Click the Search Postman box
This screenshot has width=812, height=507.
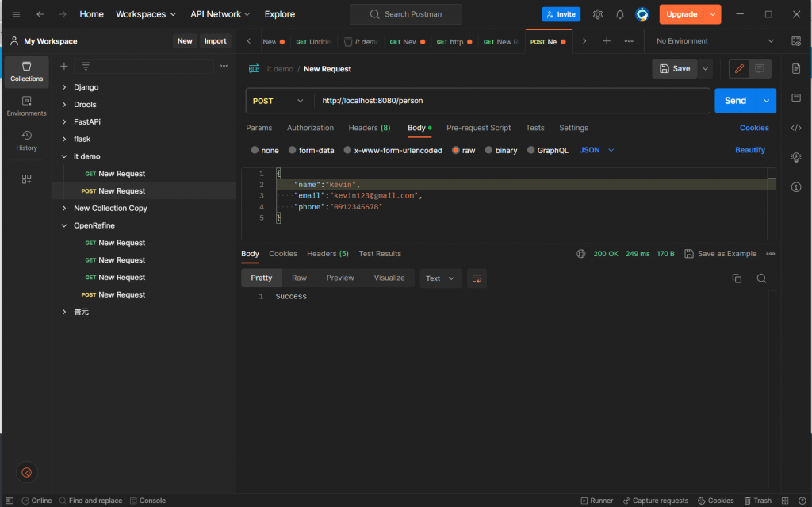pyautogui.click(x=406, y=14)
